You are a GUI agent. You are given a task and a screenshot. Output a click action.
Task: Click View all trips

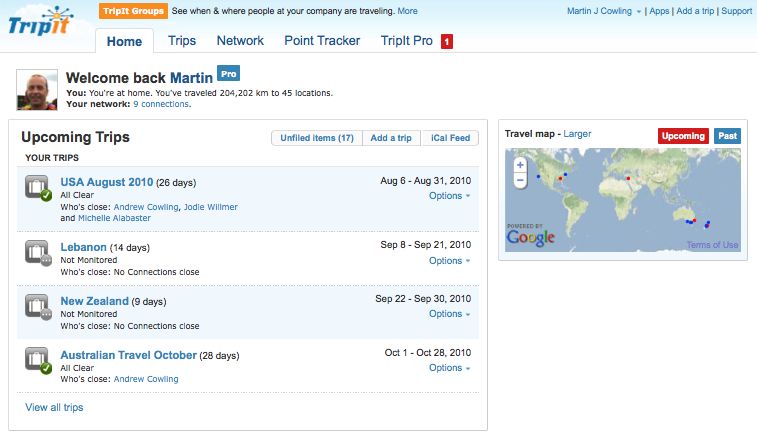[54, 408]
